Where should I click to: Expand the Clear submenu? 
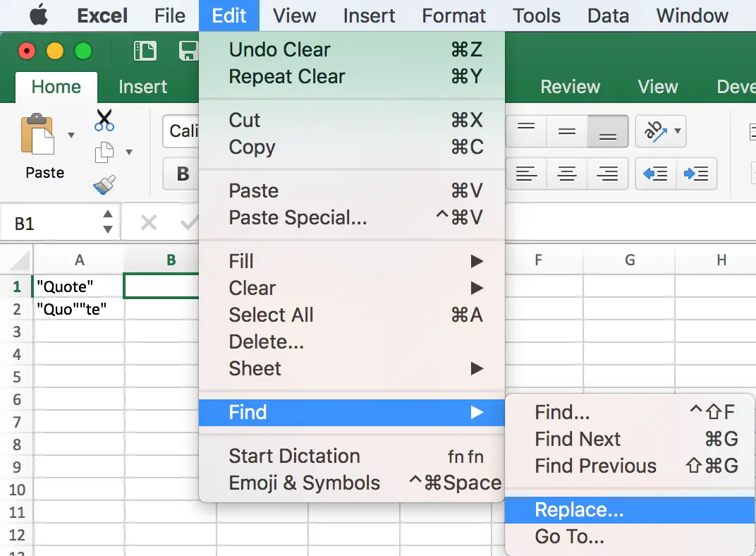[x=351, y=288]
